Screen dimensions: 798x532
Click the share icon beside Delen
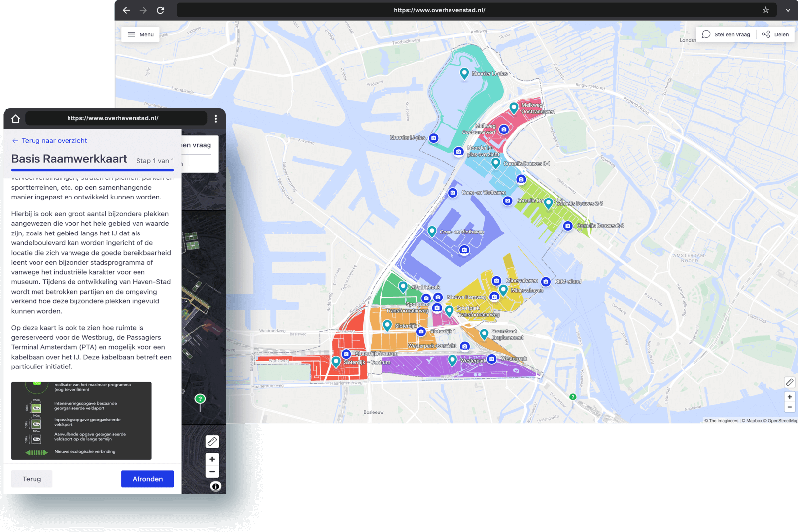766,34
